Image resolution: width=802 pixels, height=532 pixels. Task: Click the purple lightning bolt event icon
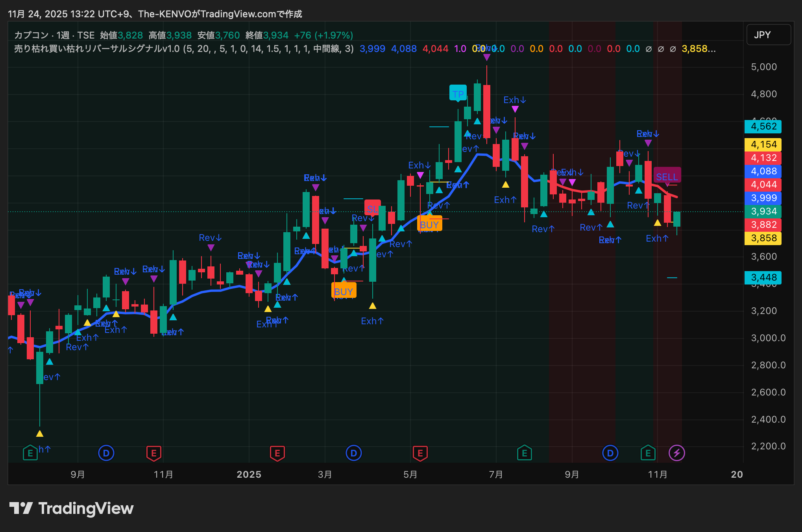click(x=676, y=453)
